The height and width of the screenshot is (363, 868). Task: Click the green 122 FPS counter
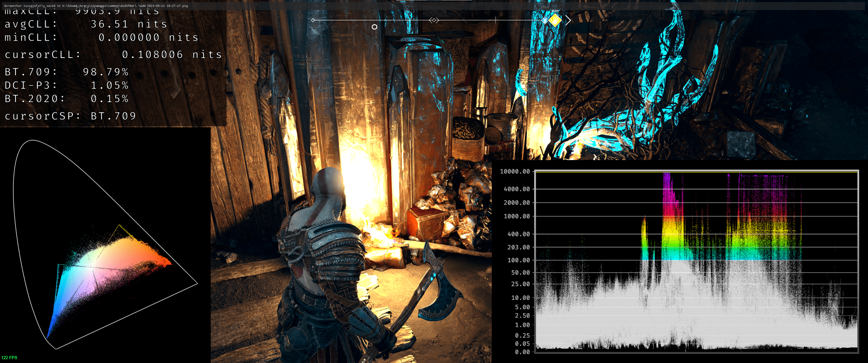[9, 358]
